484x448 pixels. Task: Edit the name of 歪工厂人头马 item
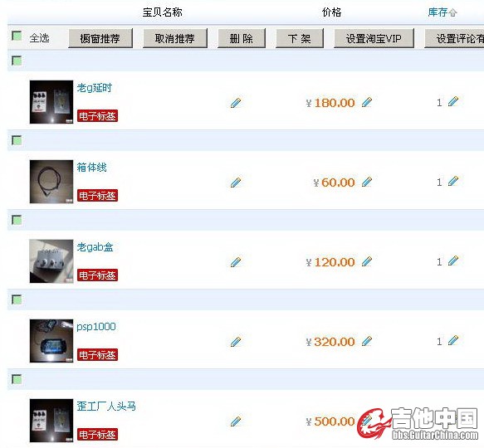[x=236, y=421]
